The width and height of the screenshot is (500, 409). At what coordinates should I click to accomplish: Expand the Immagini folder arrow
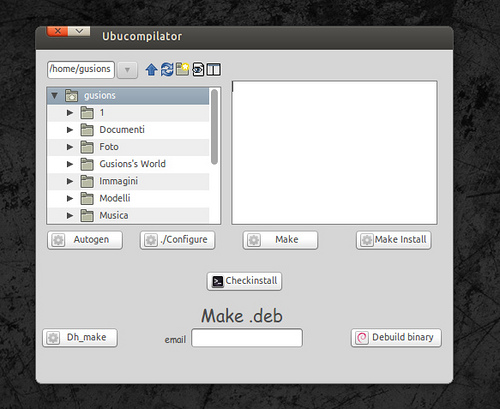[70, 181]
